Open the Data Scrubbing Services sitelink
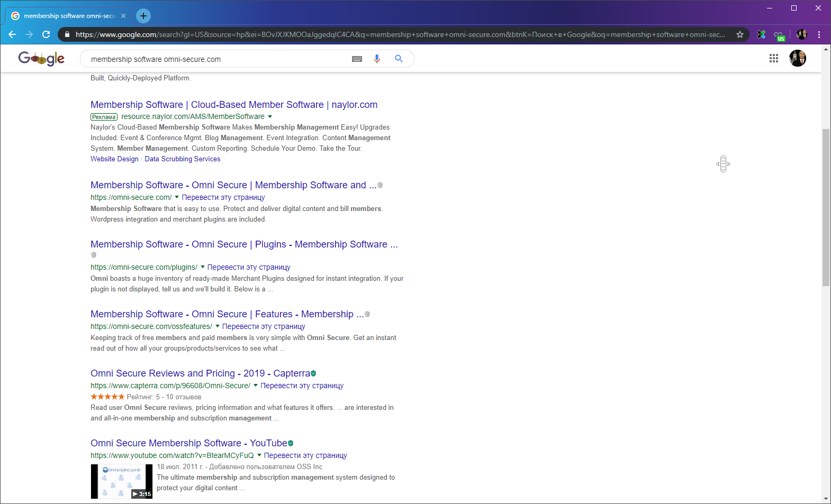This screenshot has height=504, width=831. (x=183, y=159)
